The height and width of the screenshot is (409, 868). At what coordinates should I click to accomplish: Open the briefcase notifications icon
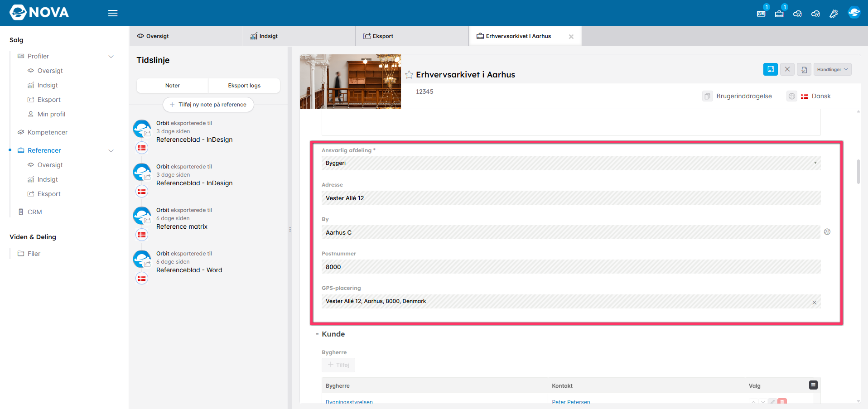pyautogui.click(x=779, y=14)
